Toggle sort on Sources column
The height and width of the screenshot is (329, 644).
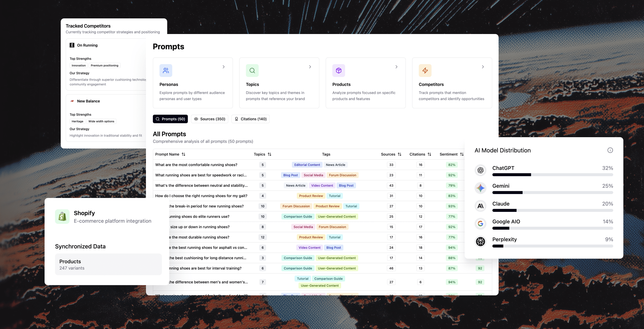[x=399, y=154]
